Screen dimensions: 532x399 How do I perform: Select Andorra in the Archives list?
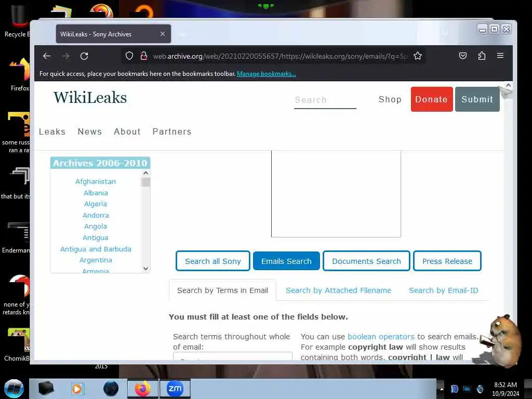tap(96, 215)
